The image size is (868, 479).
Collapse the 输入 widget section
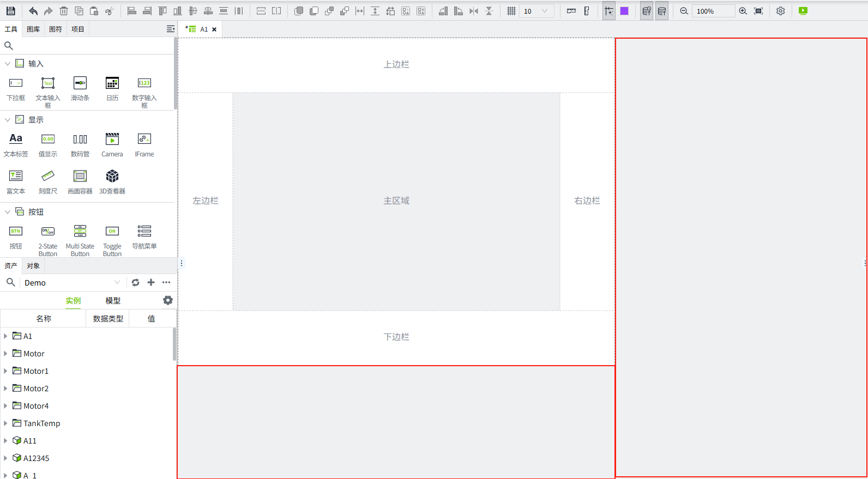8,64
